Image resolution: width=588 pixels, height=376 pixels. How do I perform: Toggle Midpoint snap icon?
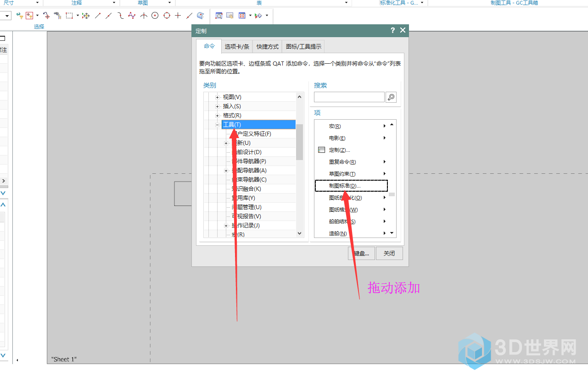point(109,16)
